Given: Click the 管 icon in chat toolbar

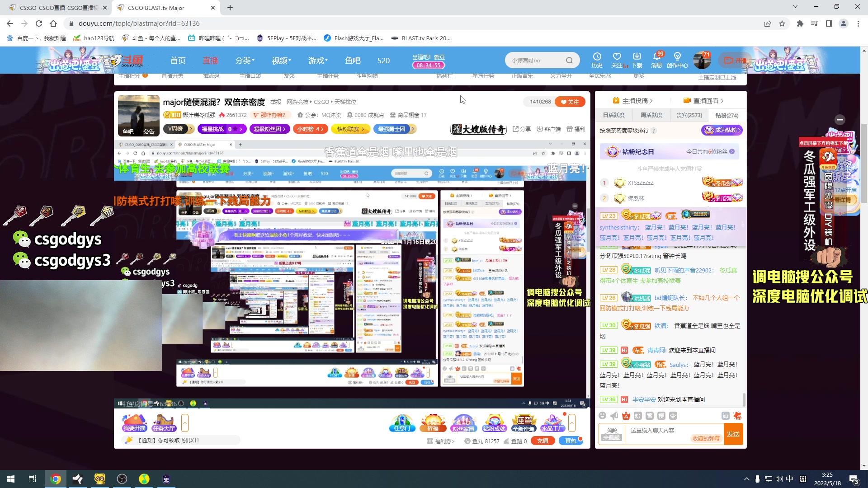Looking at the screenshot, I should coord(649,416).
